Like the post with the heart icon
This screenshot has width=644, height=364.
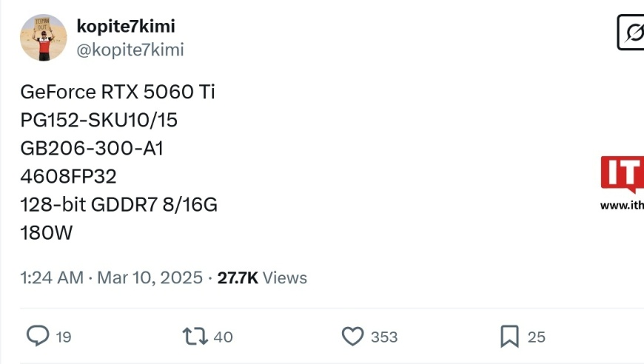click(353, 336)
